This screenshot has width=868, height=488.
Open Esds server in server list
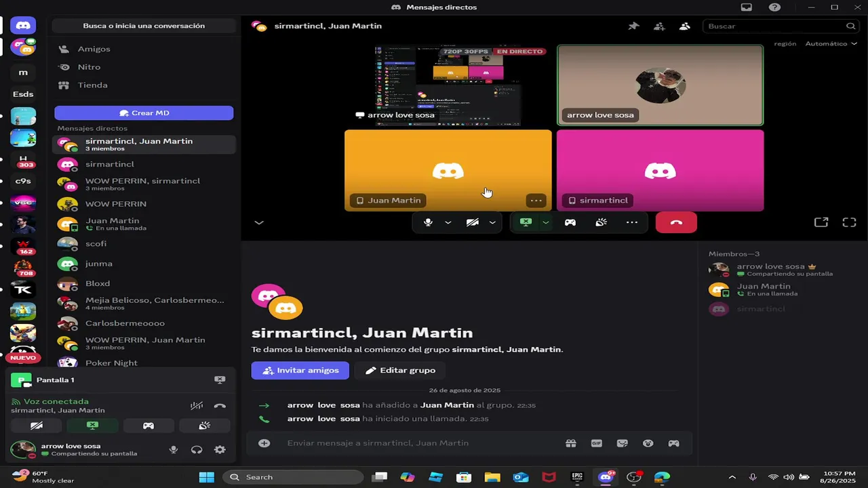pyautogui.click(x=23, y=94)
